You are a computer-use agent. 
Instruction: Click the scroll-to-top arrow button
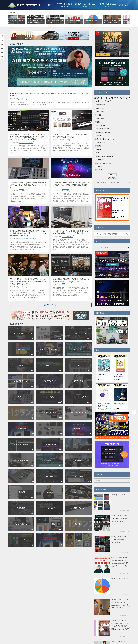(x=134, y=412)
